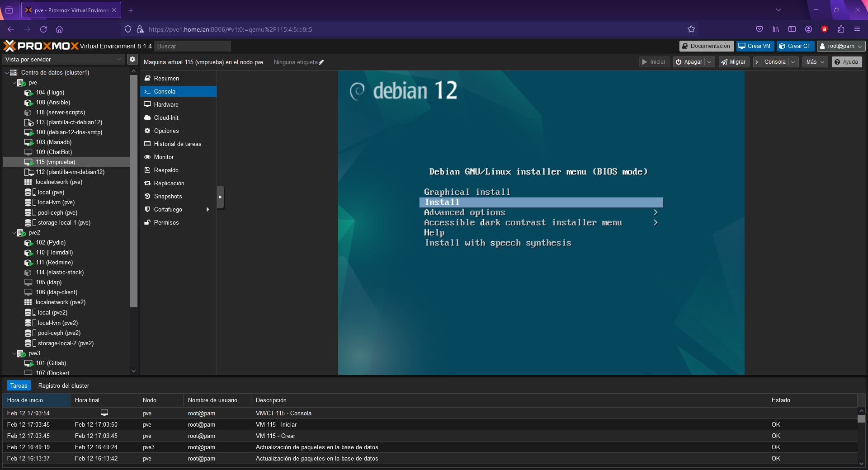The height and width of the screenshot is (470, 868).
Task: Select Graphical install in Debian menu
Action: pos(467,192)
